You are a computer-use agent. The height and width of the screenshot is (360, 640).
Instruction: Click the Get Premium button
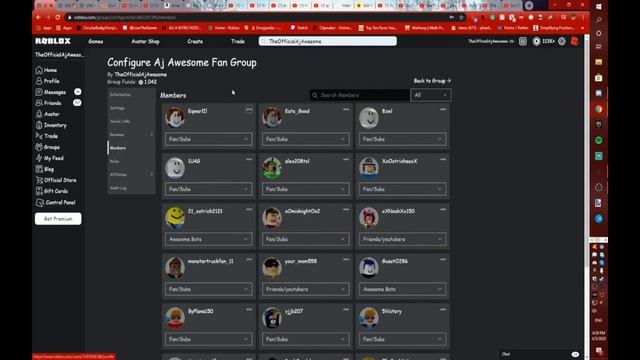click(x=58, y=219)
